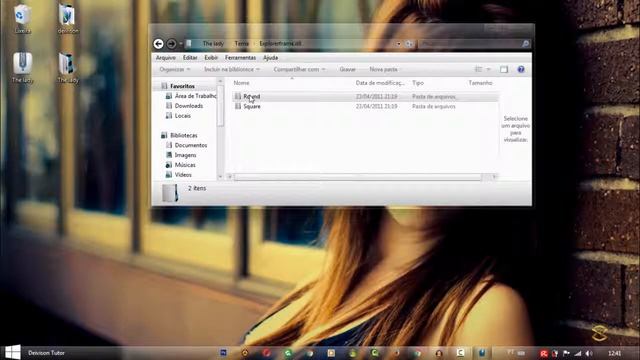
Task: Click the folder icon in the address bar
Action: coord(189,44)
